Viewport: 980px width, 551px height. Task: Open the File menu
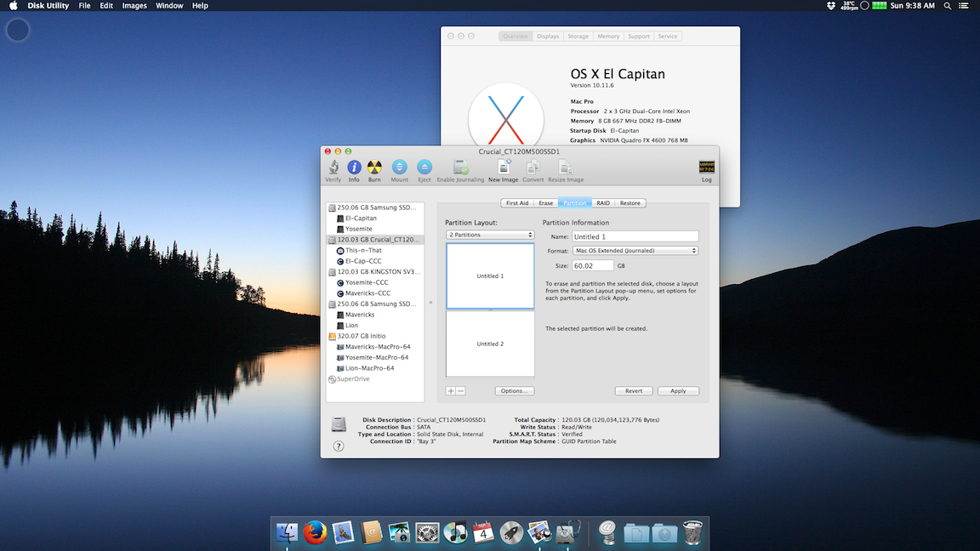[x=84, y=6]
